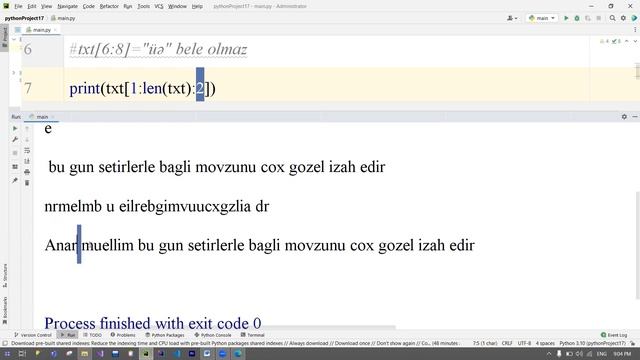Open Run panel settings gear
640x360 pixels.
pyautogui.click(x=624, y=117)
